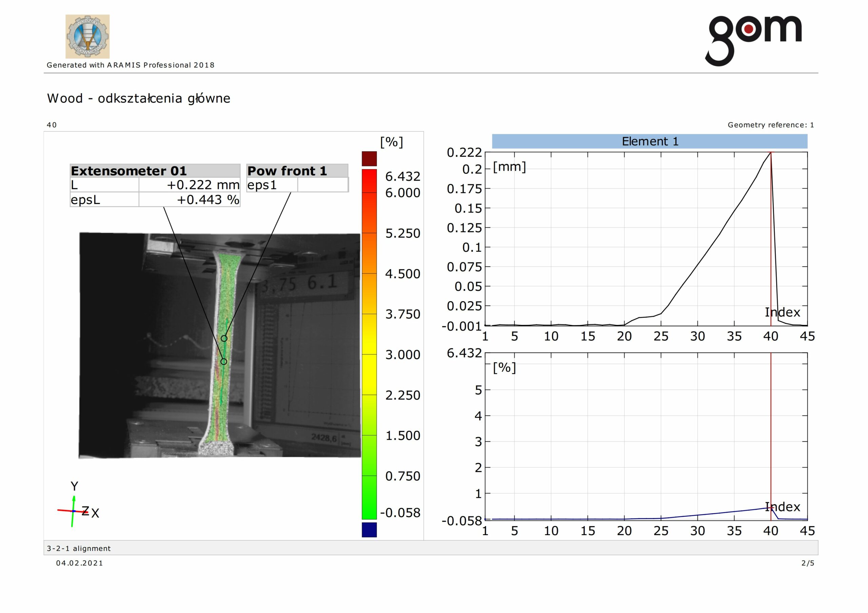The width and height of the screenshot is (868, 613).
Task: Click the [%] unit above color legend
Action: click(392, 142)
